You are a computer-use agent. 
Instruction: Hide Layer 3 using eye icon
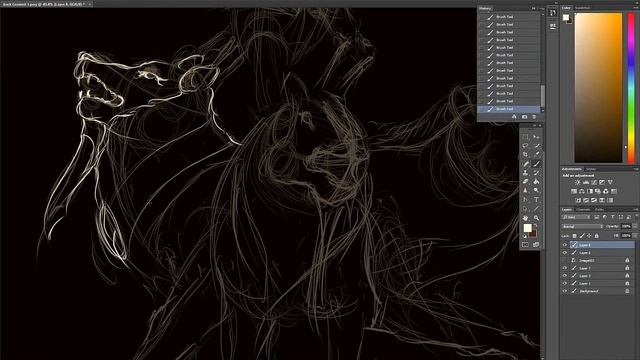tap(565, 276)
